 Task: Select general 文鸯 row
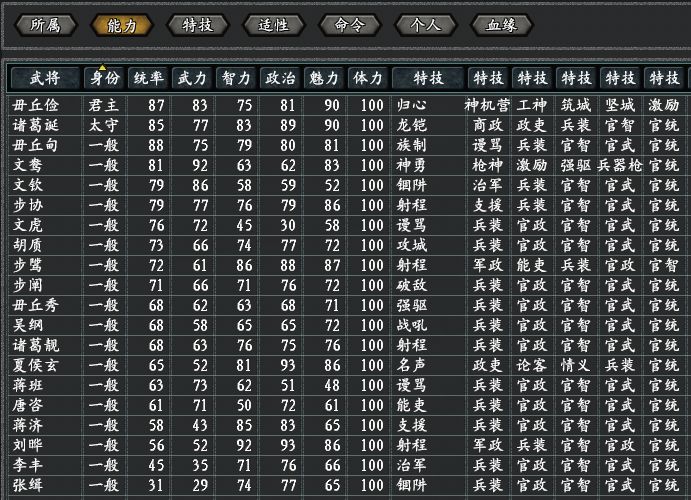click(349, 165)
